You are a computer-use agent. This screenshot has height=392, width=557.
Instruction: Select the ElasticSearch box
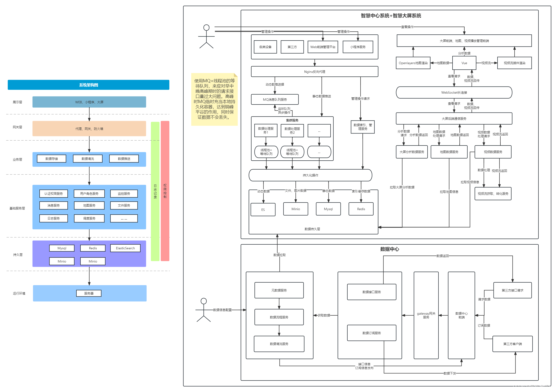125,248
